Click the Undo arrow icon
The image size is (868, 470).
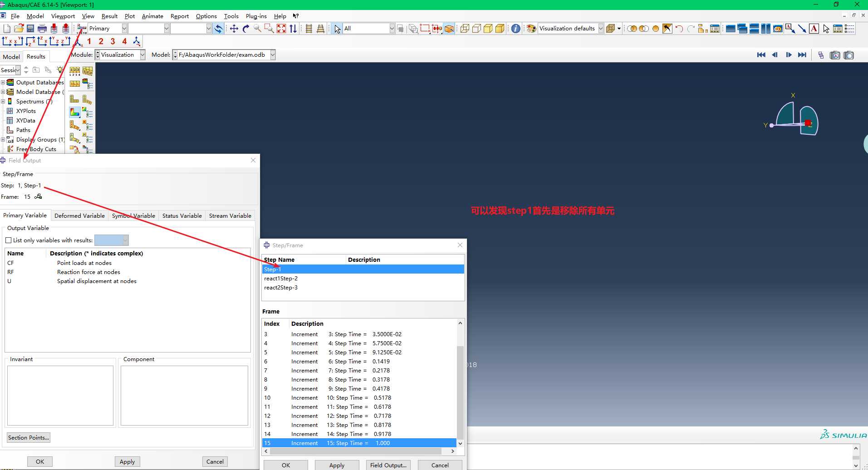point(679,29)
